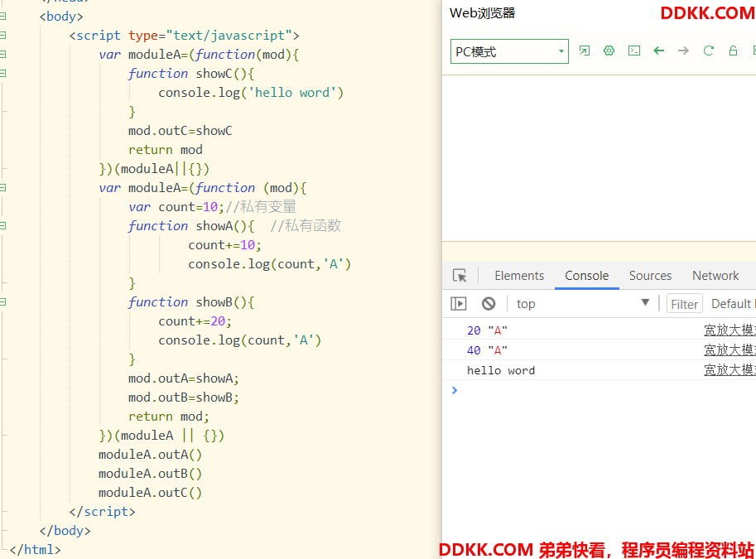Activate the inspect element picker icon
Screen dimensions: 756x559
460,276
